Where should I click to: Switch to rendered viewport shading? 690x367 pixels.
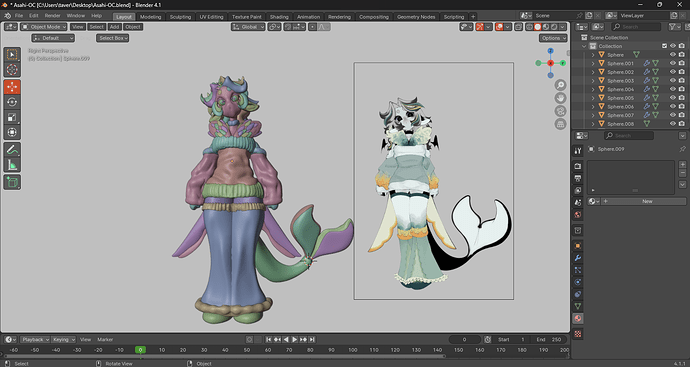[x=554, y=27]
